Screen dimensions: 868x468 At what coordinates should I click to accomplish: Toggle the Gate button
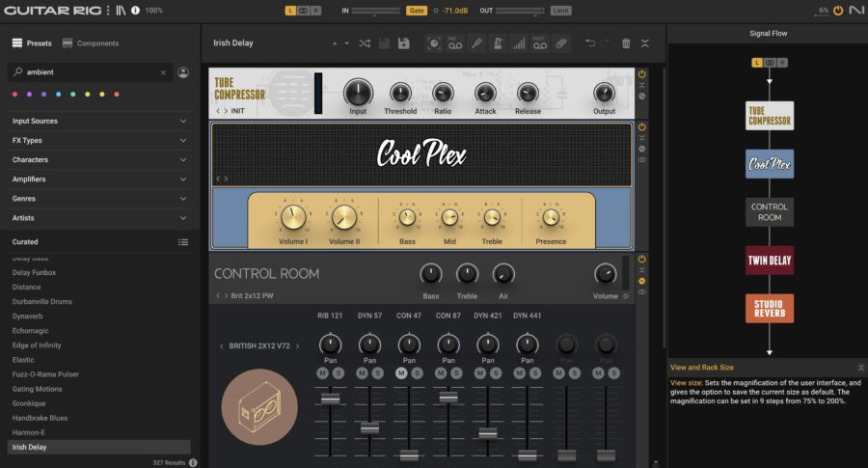point(417,11)
